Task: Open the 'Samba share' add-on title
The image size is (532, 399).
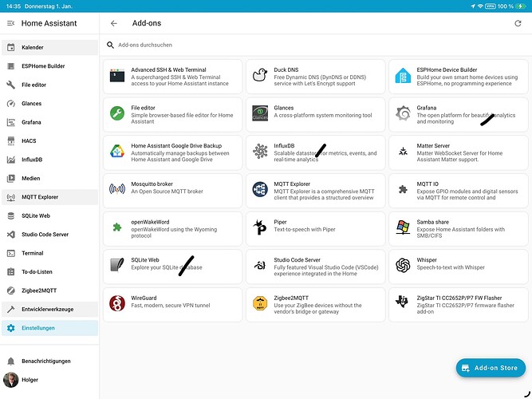Action: click(x=432, y=222)
